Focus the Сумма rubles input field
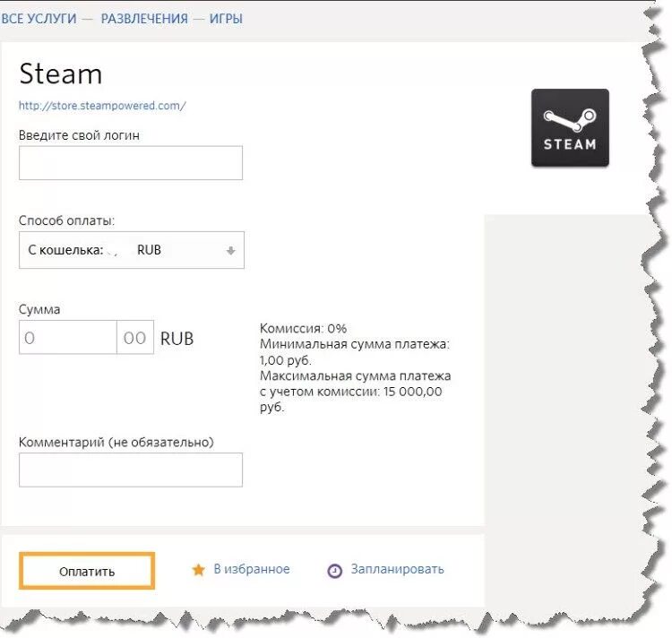The height and width of the screenshot is (638, 672). pyautogui.click(x=68, y=337)
